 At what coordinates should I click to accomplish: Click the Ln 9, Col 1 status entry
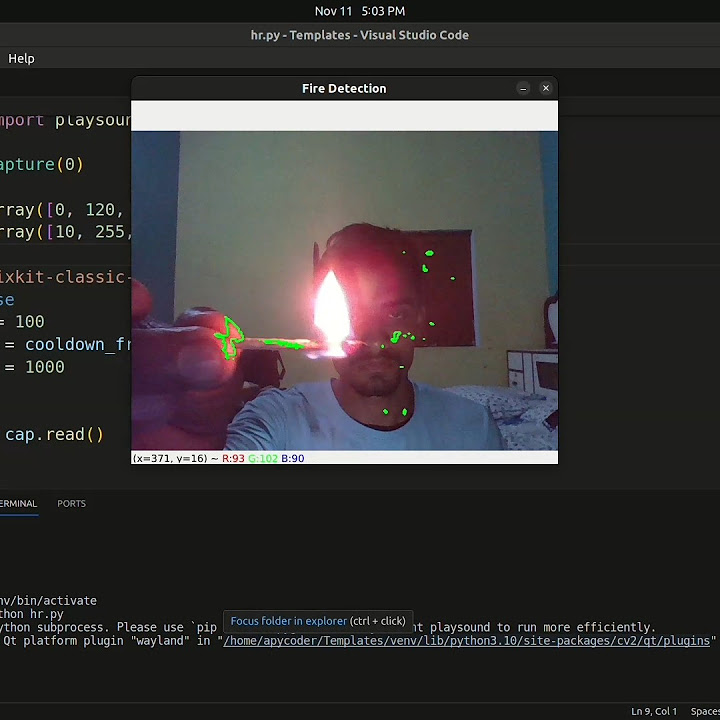[x=654, y=711]
